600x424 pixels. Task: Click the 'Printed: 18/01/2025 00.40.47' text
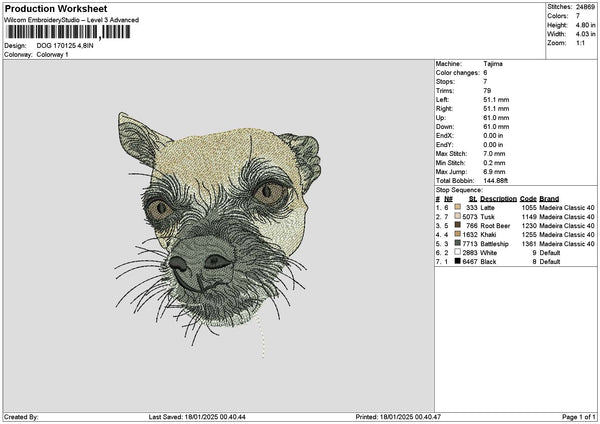tap(398, 417)
